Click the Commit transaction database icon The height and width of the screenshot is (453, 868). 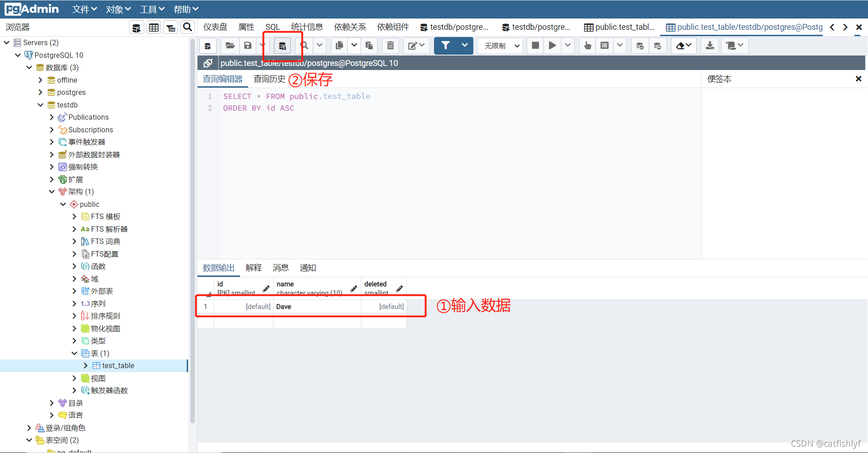click(640, 46)
